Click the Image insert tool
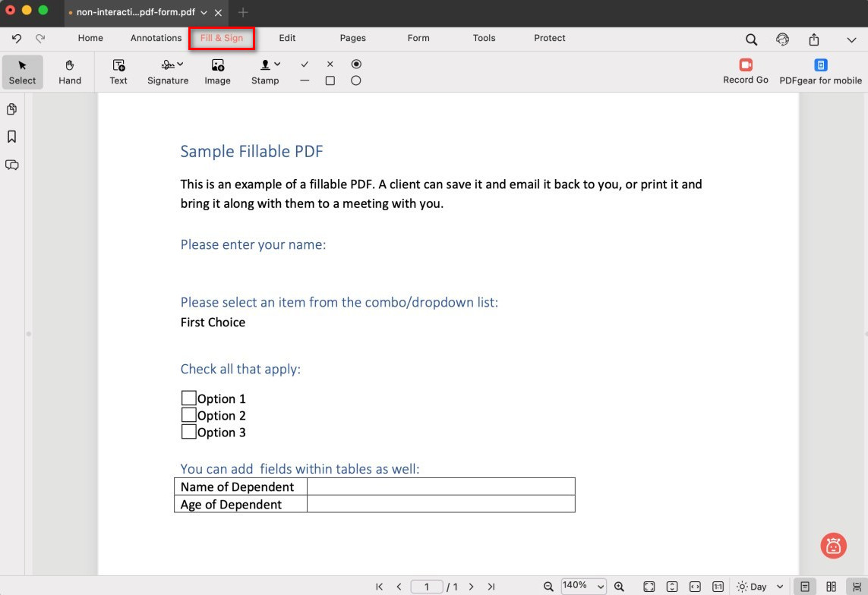 pos(217,72)
